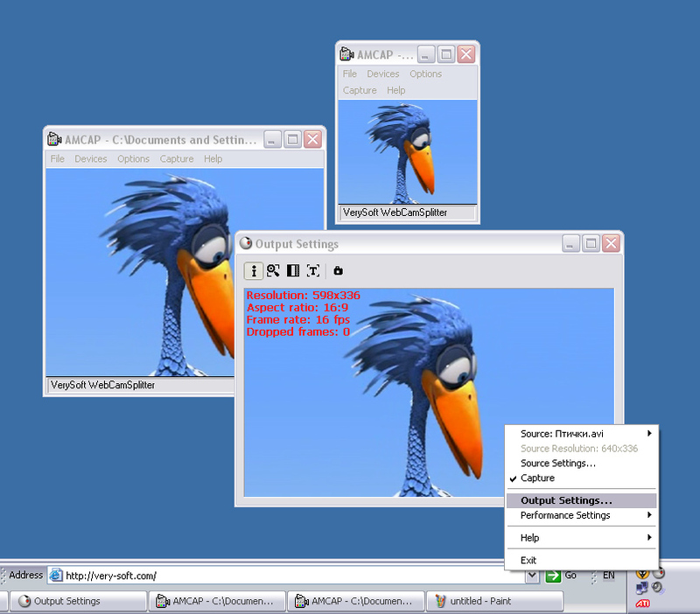Click the yellow round tray icon
700x614 pixels.
point(642,574)
